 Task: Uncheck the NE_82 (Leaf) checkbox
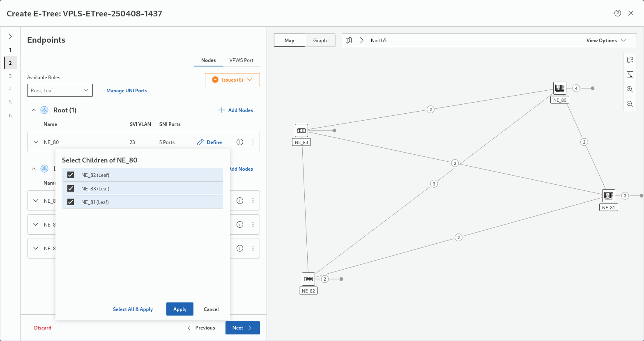71,175
